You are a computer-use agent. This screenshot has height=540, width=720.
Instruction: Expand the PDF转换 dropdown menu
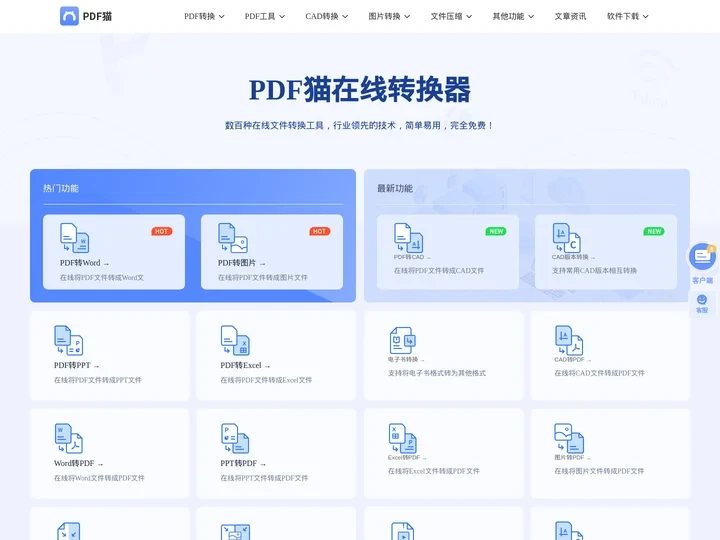[204, 16]
